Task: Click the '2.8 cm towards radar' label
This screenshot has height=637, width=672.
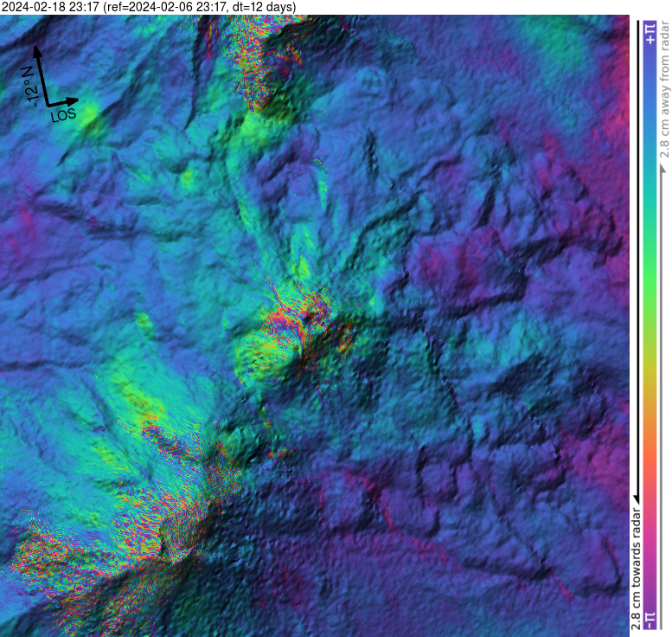Action: click(x=636, y=569)
